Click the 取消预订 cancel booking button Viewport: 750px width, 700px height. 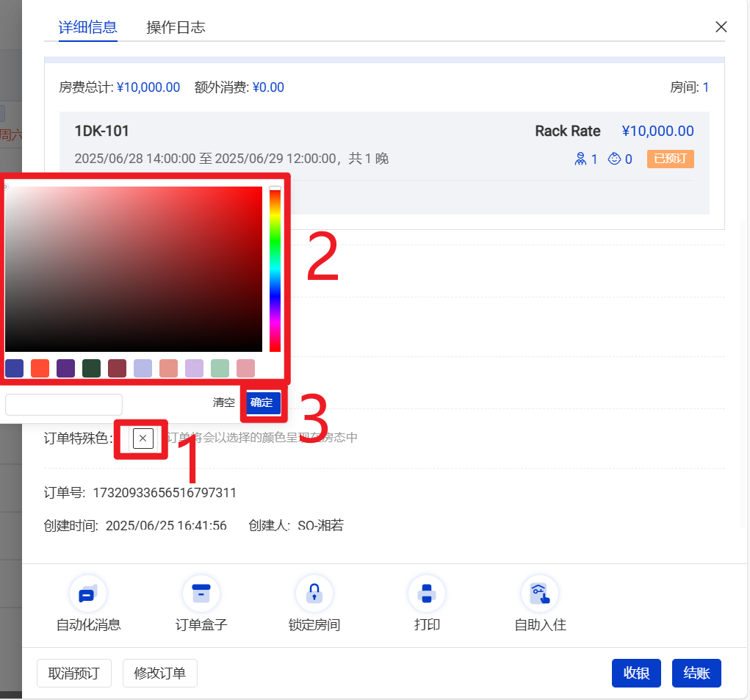pyautogui.click(x=73, y=673)
